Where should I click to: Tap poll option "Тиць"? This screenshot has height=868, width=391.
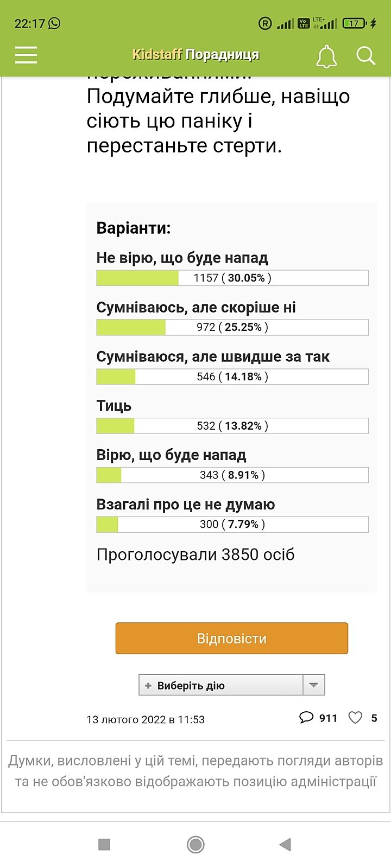pos(114,406)
